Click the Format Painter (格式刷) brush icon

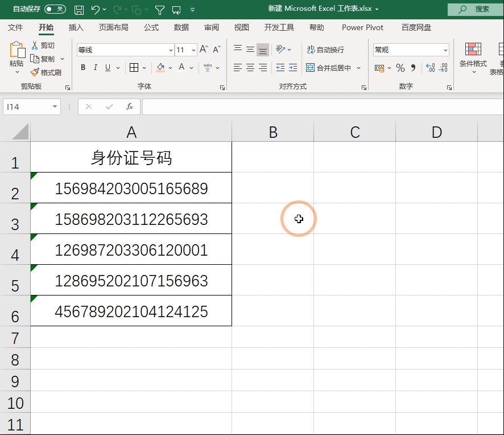click(x=35, y=72)
